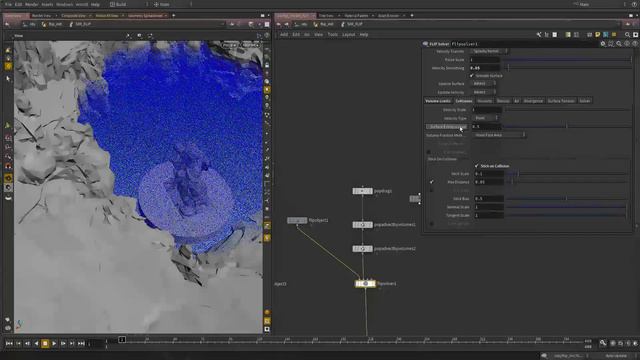Open the Collisions tab
Image resolution: width=640 pixels, height=360 pixels.
[464, 101]
